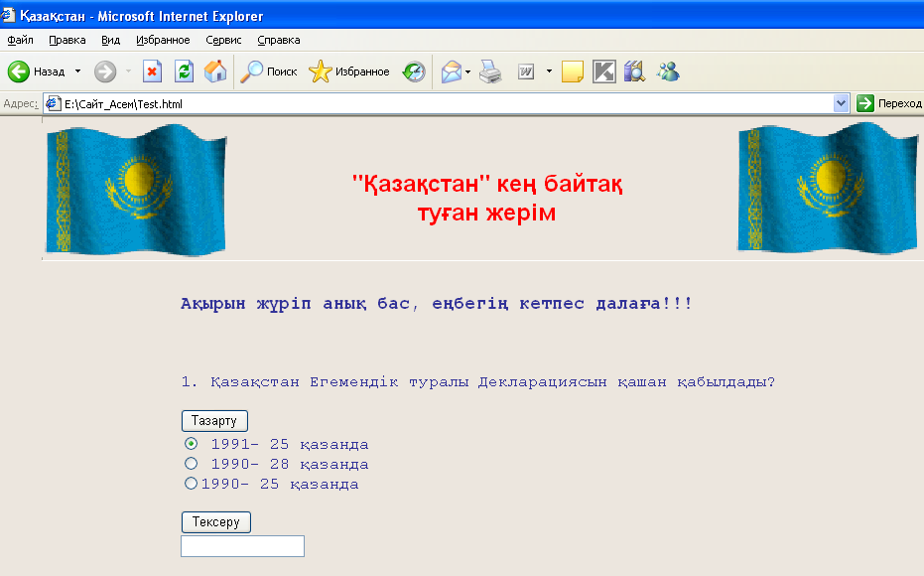The width and height of the screenshot is (924, 576).
Task: Click the Тазарту reset button
Action: 214,421
